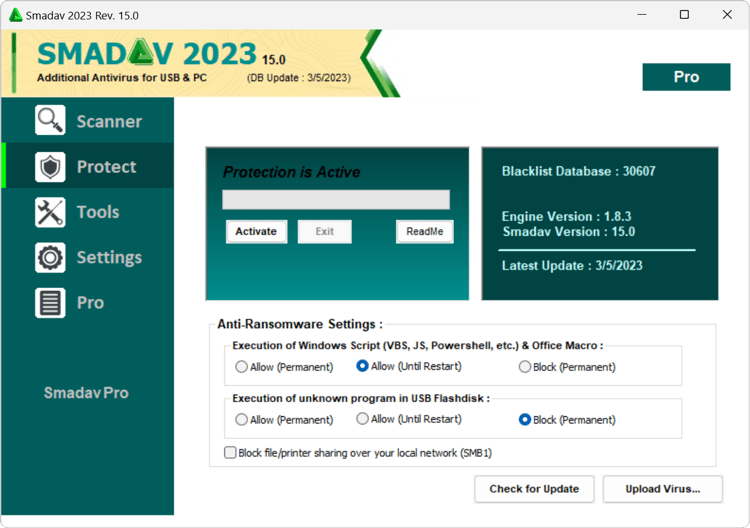Select Allow (Until Restart) for unknown USB program
This screenshot has height=528, width=750.
point(362,418)
